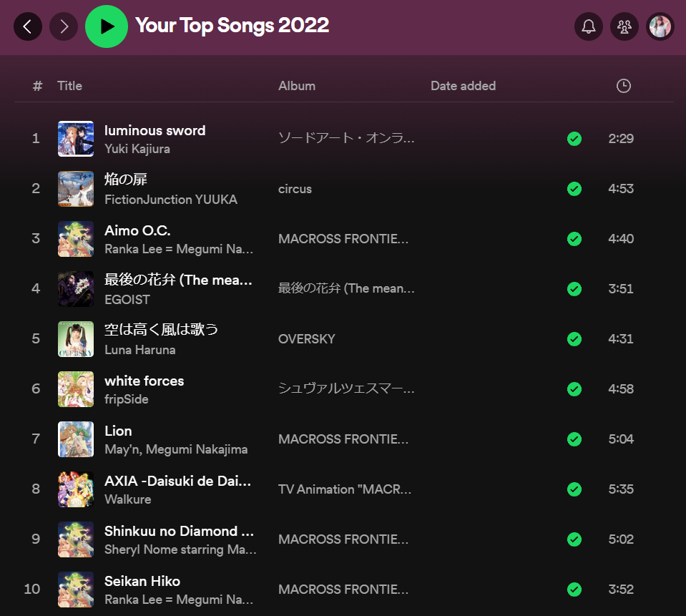Toggle saved checkmark for 最後の花弁
Screen dimensions: 686x616
click(x=574, y=289)
